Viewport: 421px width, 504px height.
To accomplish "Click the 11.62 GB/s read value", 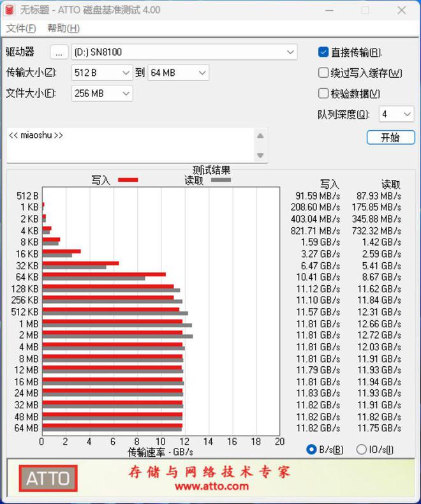I will 380,289.
